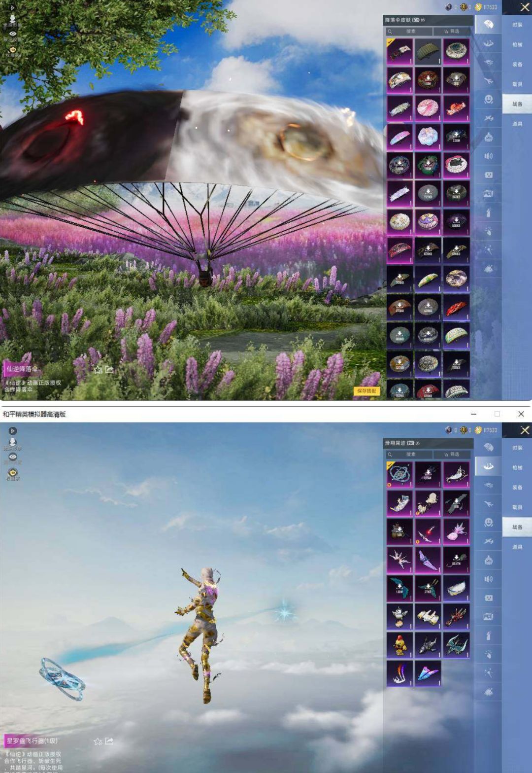This screenshot has width=532, height=773.
Task: Click 117533 gold currency in glide trails screen
Action: (x=486, y=430)
